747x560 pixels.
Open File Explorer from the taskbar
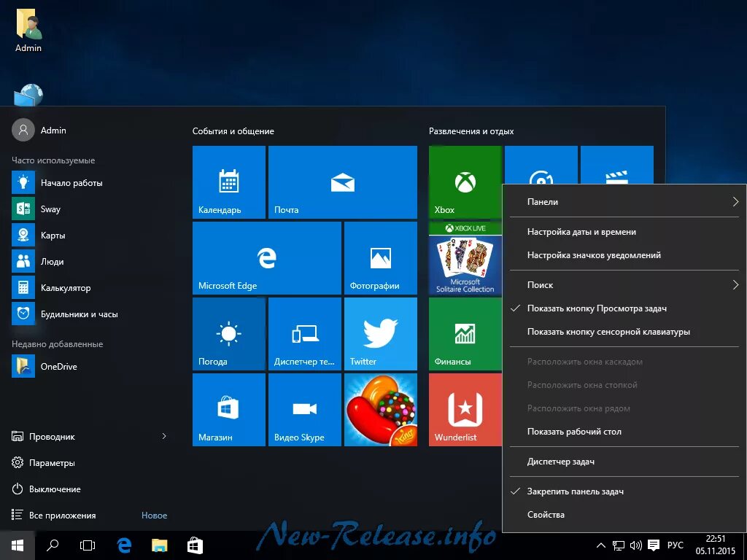click(160, 545)
